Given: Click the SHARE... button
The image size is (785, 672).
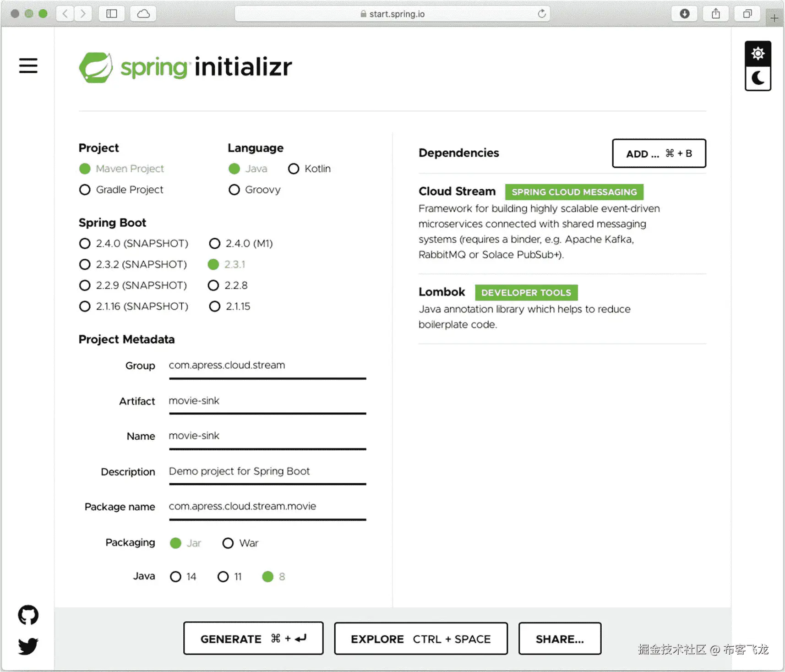Looking at the screenshot, I should [x=560, y=638].
